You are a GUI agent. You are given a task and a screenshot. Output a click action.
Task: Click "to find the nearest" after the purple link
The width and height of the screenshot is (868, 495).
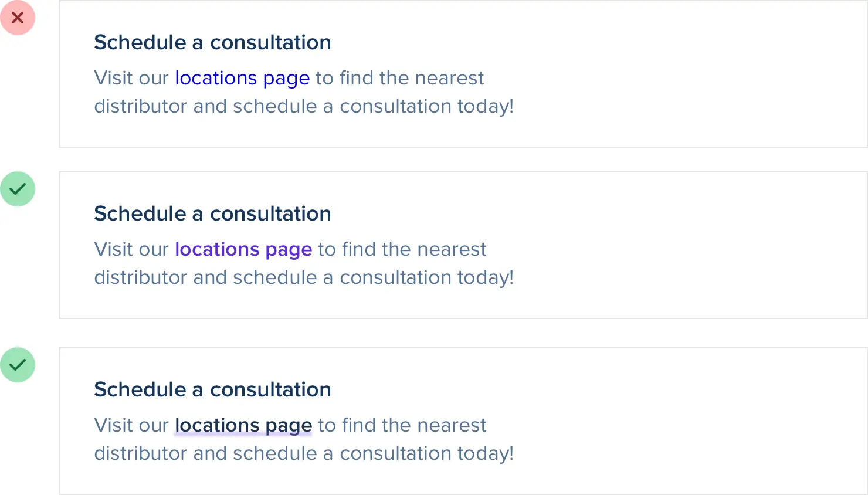tap(402, 249)
